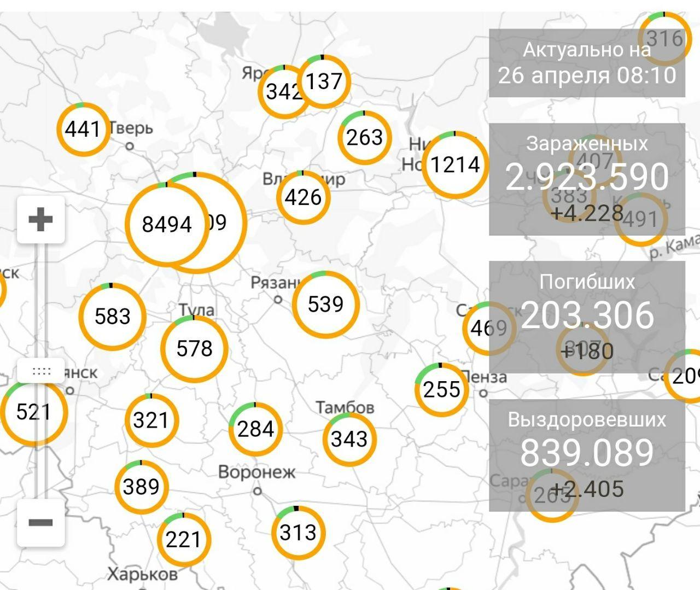Click the 284 region marker
700x590 pixels.
pos(255,429)
